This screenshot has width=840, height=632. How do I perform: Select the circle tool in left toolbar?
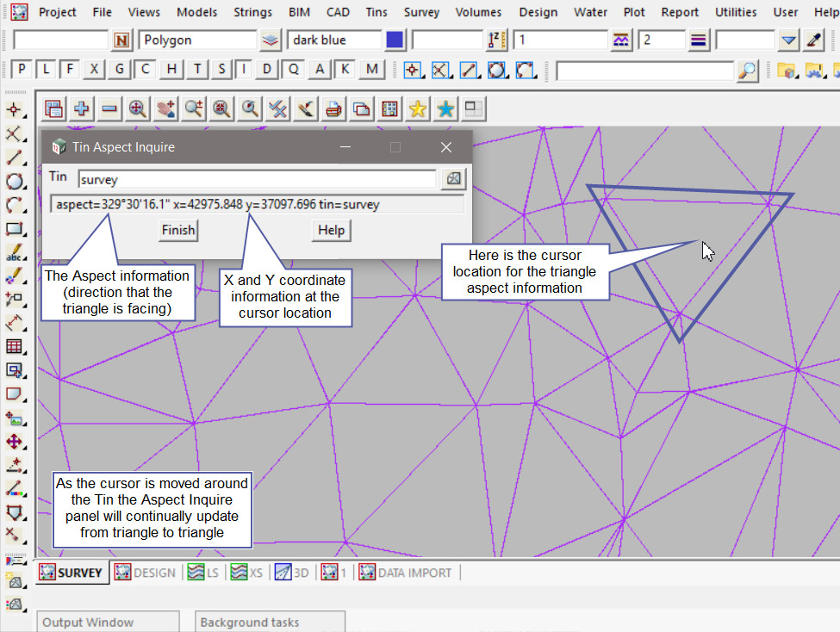tap(15, 181)
